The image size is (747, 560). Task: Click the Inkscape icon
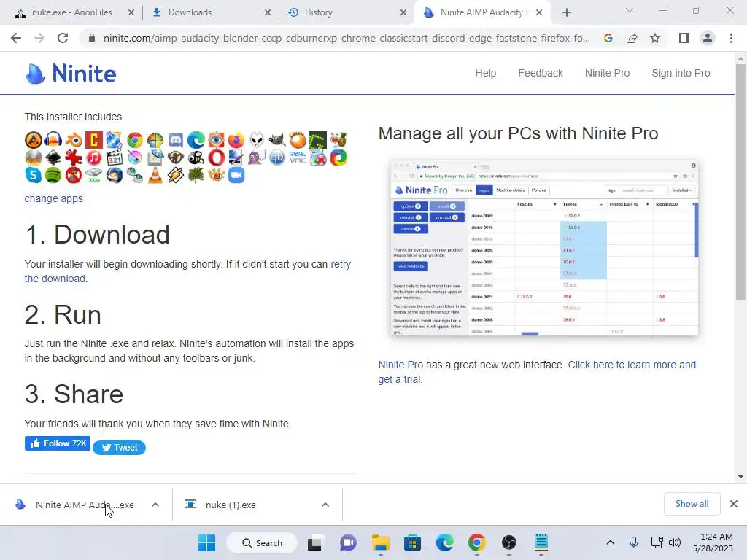coord(53,157)
